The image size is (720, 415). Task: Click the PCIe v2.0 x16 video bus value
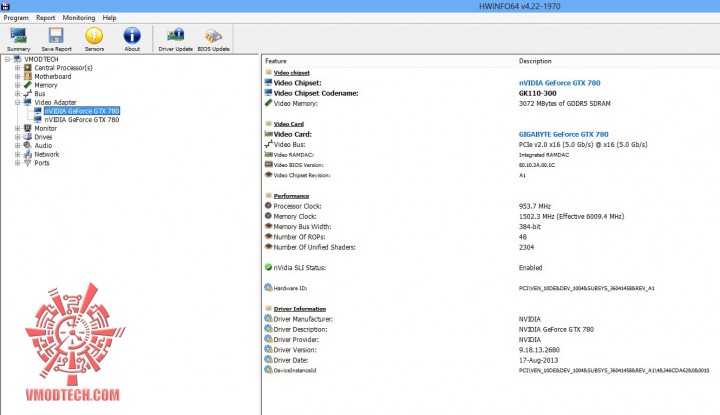click(x=583, y=145)
